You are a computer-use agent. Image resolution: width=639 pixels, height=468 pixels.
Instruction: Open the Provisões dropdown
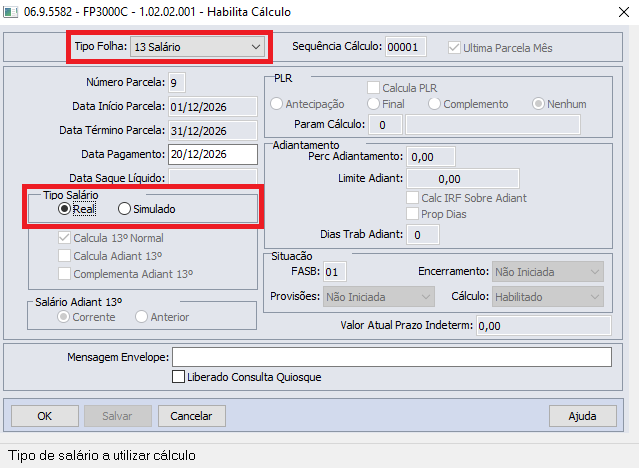coord(379,297)
